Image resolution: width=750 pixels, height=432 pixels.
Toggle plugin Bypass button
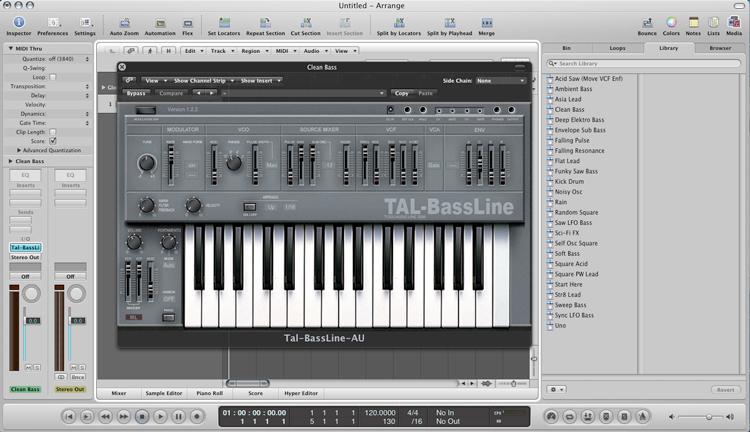click(x=136, y=93)
